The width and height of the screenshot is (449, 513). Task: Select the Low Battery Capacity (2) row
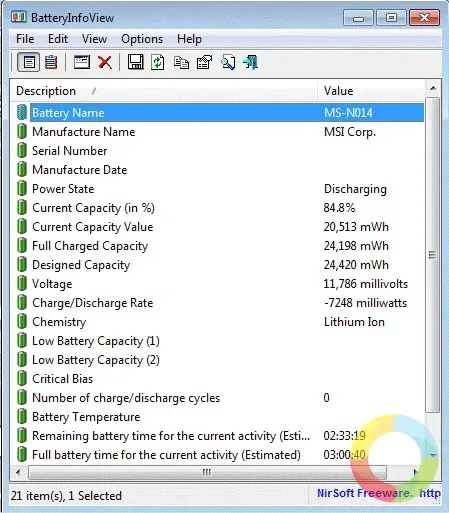coord(220,360)
